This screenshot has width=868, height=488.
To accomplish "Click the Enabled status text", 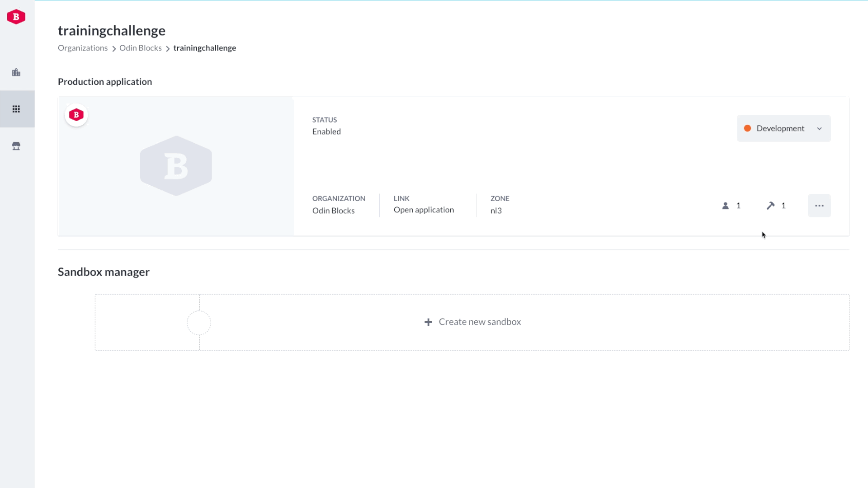I will [326, 131].
